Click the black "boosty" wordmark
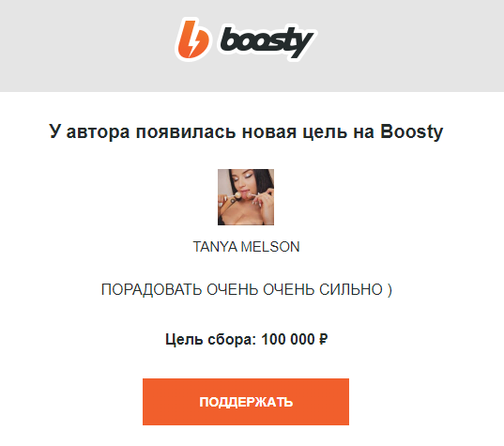This screenshot has width=504, height=446. pos(267,42)
